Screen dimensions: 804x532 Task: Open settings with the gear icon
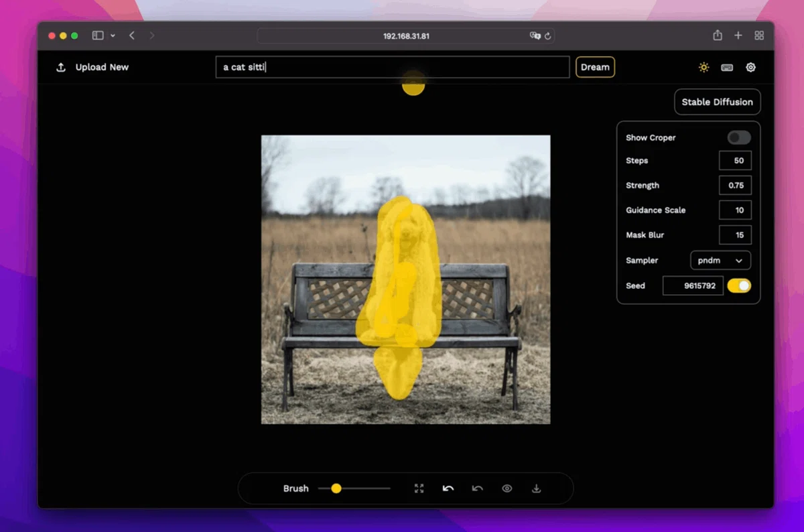tap(751, 67)
